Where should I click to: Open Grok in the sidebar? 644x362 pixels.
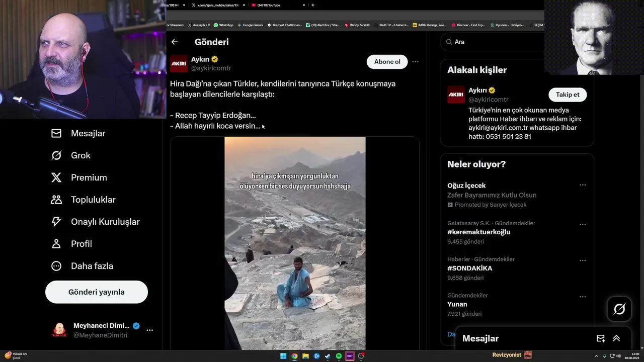point(71,155)
